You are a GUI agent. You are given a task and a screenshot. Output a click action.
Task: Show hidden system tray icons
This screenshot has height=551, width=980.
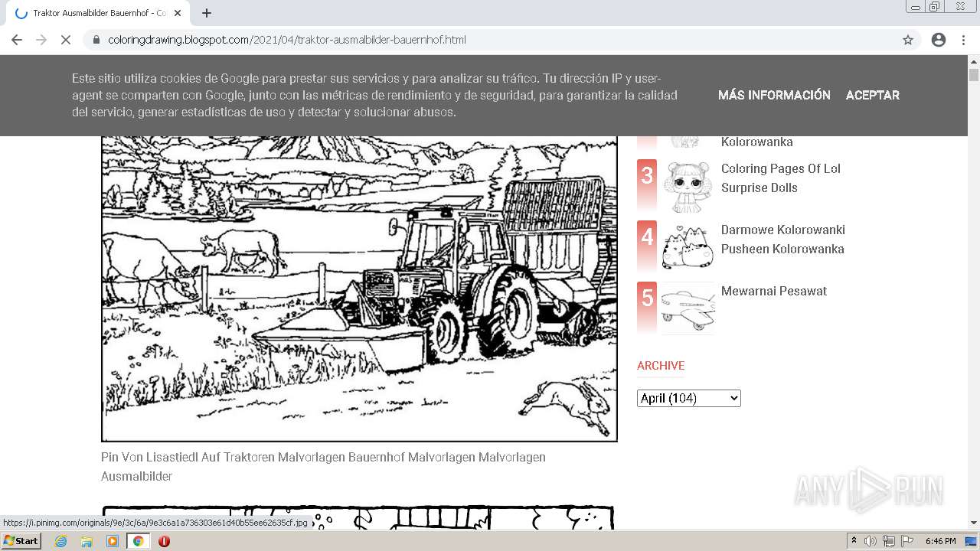click(x=854, y=541)
